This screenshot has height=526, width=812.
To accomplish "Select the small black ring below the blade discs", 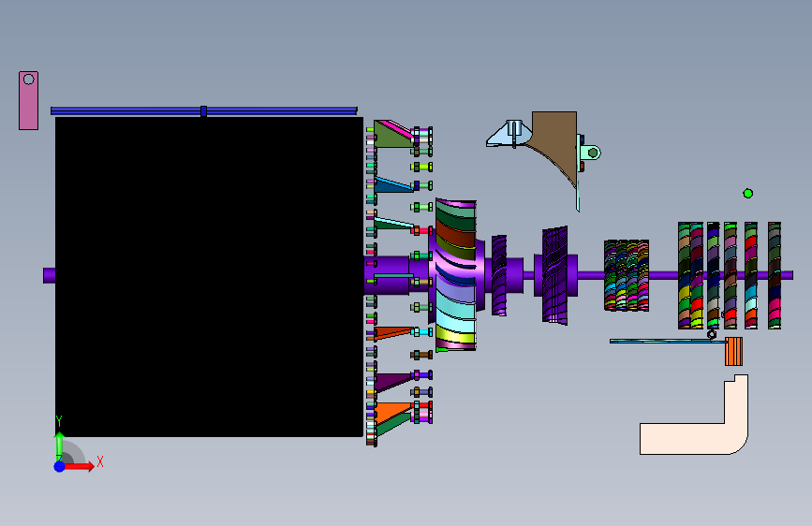I will click(x=712, y=334).
